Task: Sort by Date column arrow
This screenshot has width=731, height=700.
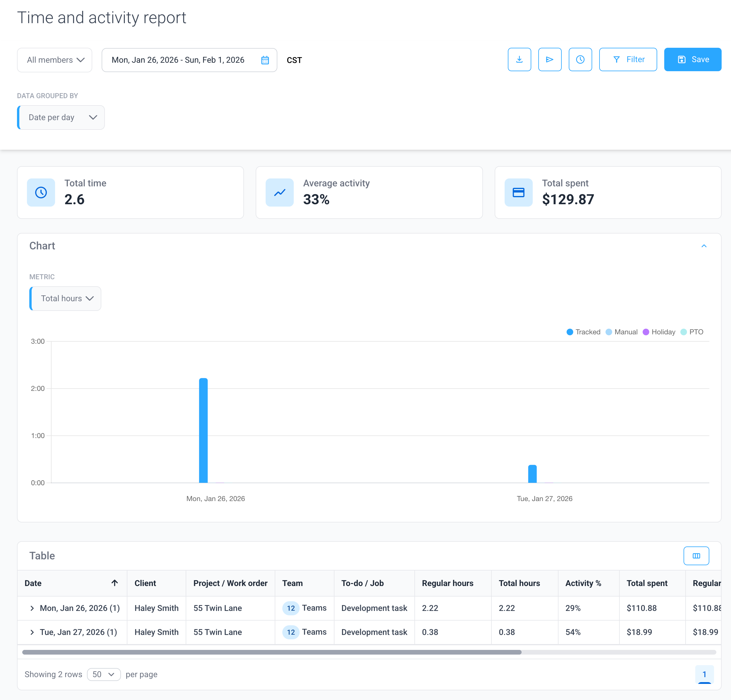Action: pyautogui.click(x=115, y=583)
